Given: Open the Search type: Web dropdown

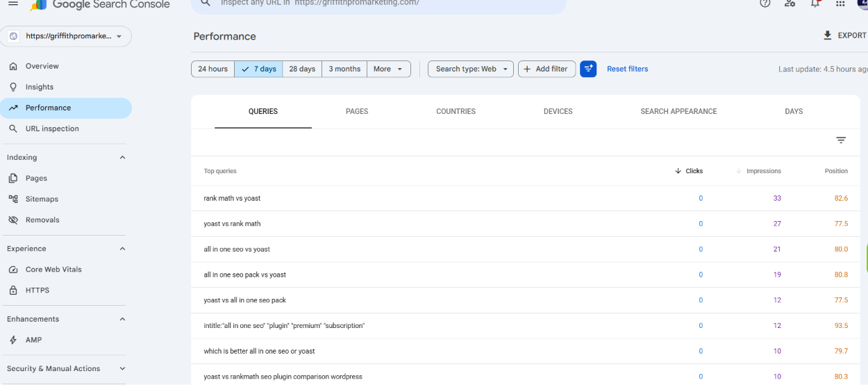Looking at the screenshot, I should pyautogui.click(x=471, y=69).
